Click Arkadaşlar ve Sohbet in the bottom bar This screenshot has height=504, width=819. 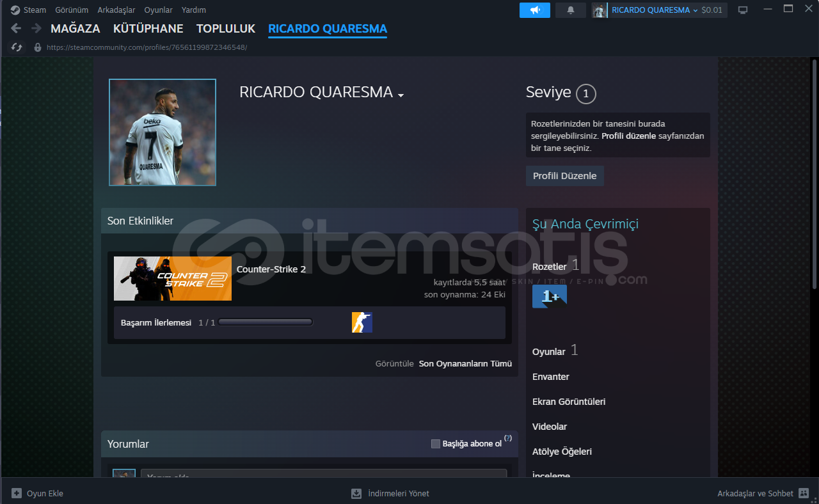pyautogui.click(x=756, y=493)
